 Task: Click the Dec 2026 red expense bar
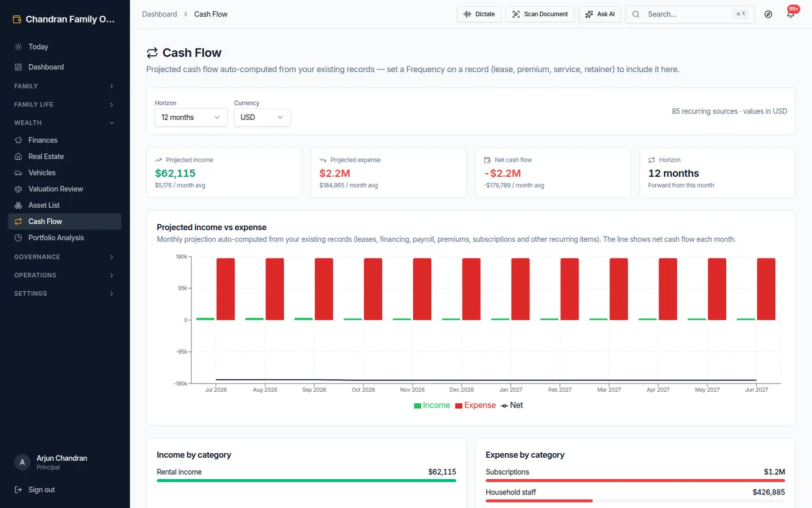[x=471, y=289]
